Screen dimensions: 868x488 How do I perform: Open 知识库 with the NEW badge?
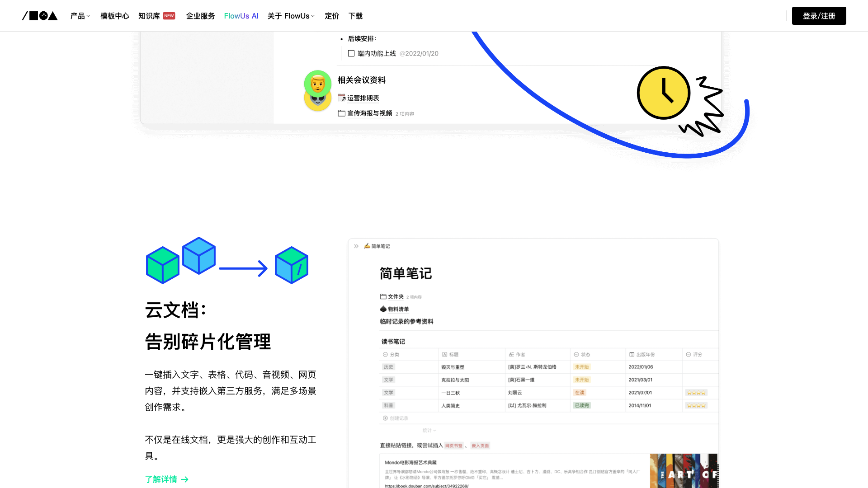pos(156,16)
